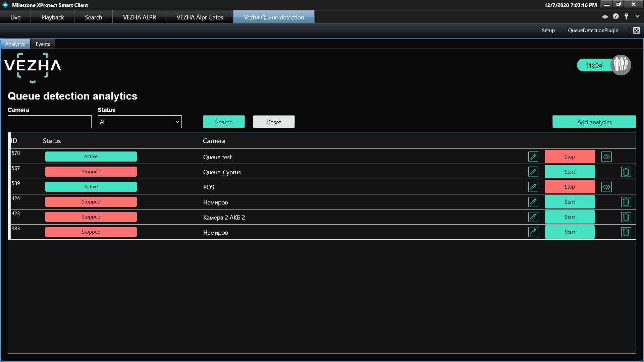View the Queue test live analytics

(x=606, y=157)
